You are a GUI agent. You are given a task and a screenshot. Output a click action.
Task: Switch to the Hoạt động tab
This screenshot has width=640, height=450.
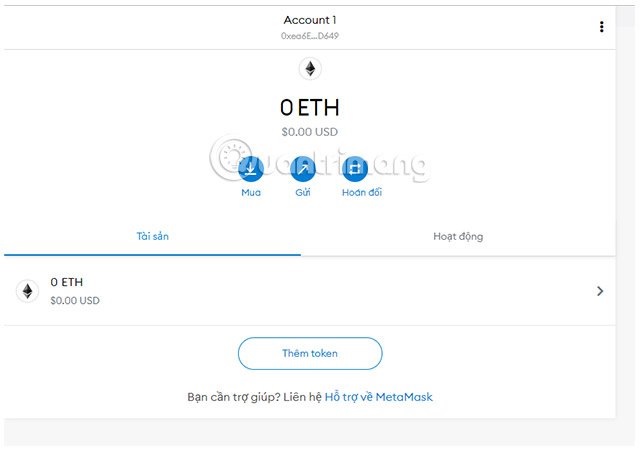click(458, 237)
